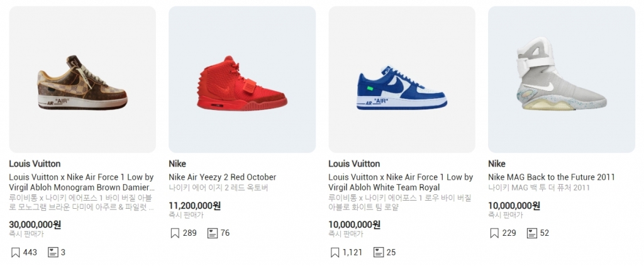Open the White Team Royal product title
Screen dimensions: 644x266
[x=401, y=182]
